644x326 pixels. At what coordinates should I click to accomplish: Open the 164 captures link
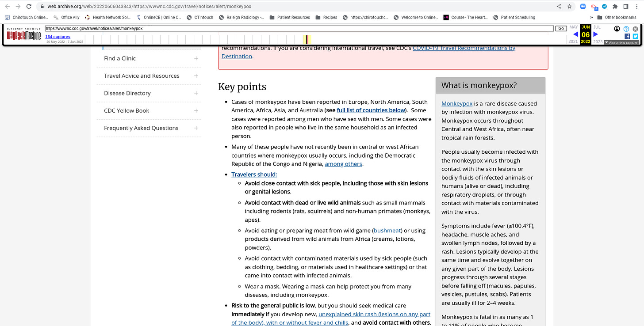tap(57, 37)
